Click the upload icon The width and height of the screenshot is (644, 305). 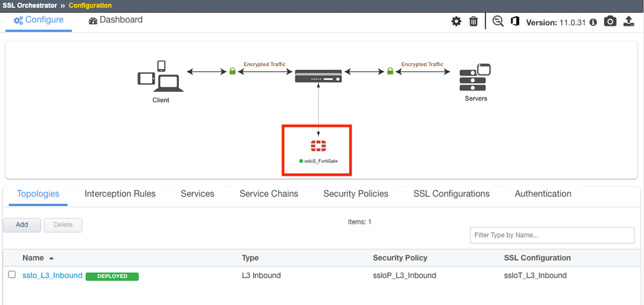click(629, 21)
